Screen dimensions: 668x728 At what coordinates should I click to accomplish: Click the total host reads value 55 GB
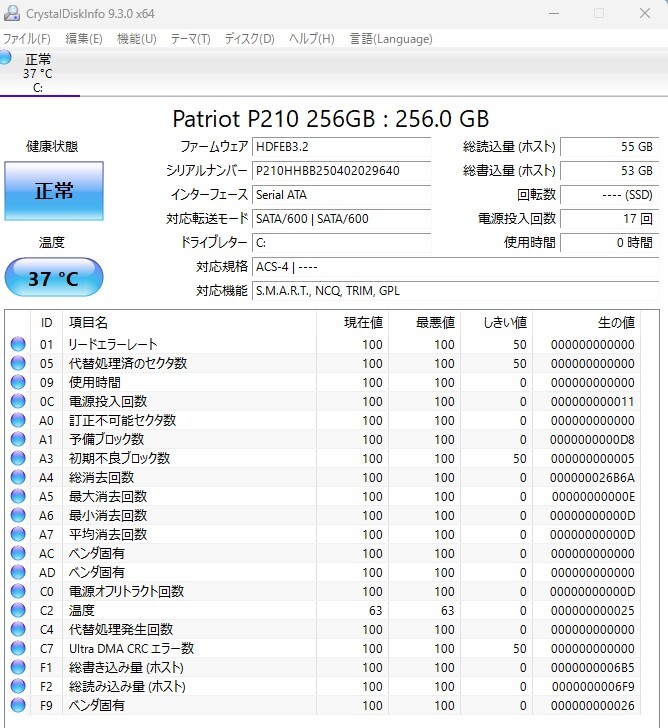point(610,147)
